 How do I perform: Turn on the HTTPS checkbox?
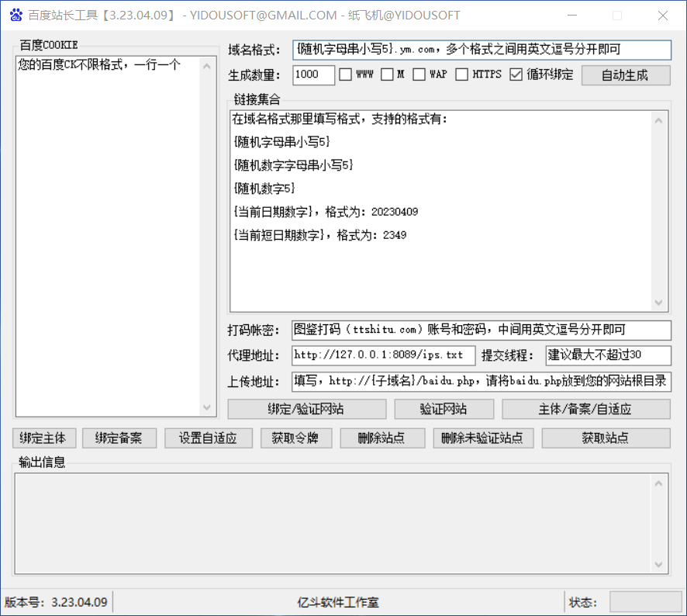(461, 74)
